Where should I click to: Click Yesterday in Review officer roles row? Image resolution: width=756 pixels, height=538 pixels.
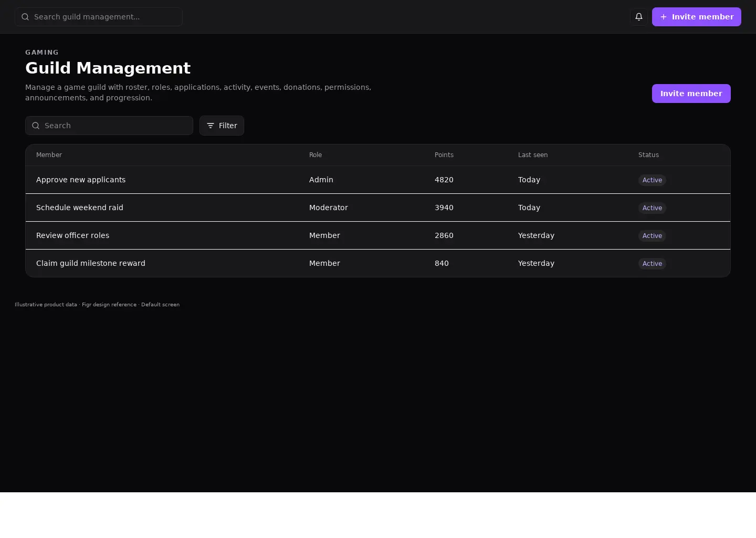coord(536,235)
